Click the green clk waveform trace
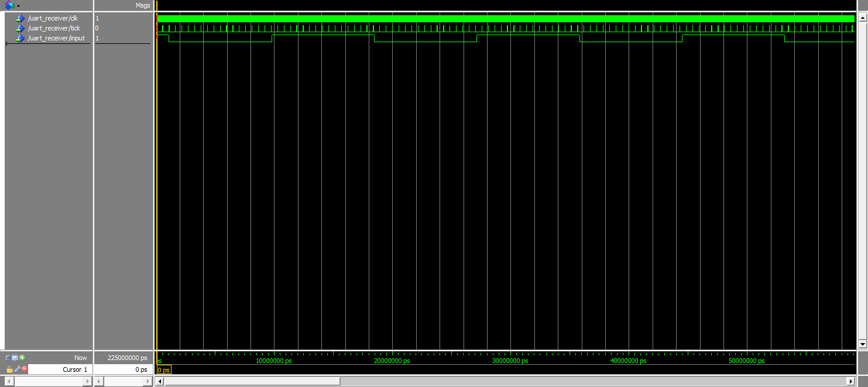868x387 pixels. click(x=506, y=19)
